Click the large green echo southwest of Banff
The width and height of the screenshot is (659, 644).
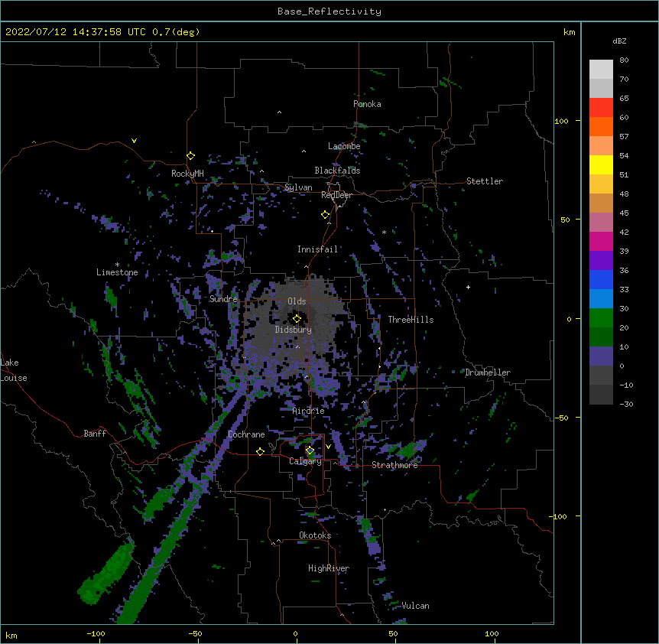pyautogui.click(x=106, y=573)
